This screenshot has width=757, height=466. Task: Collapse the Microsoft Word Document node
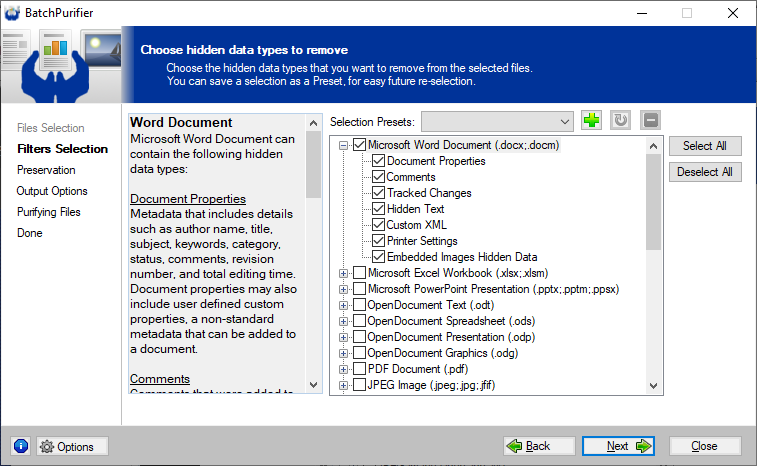click(x=343, y=145)
